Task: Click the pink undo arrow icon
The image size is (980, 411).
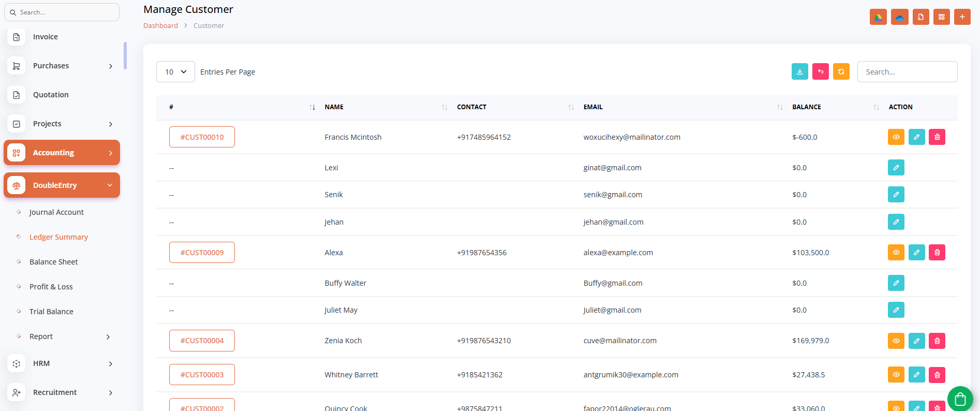Action: click(820, 71)
